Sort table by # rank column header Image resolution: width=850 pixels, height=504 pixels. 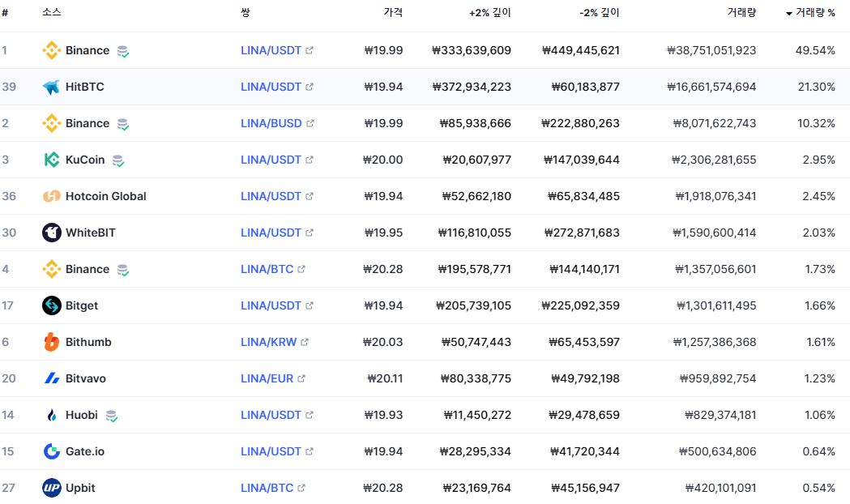[5, 12]
